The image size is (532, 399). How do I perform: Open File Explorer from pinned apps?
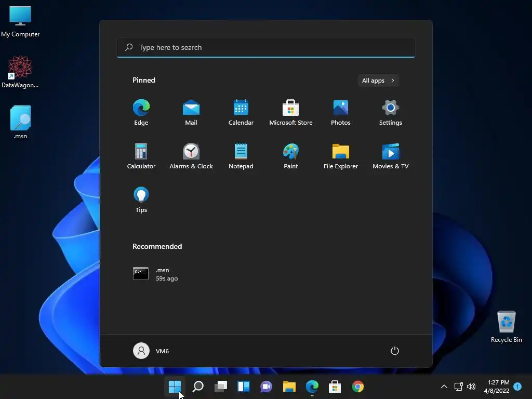[341, 156]
